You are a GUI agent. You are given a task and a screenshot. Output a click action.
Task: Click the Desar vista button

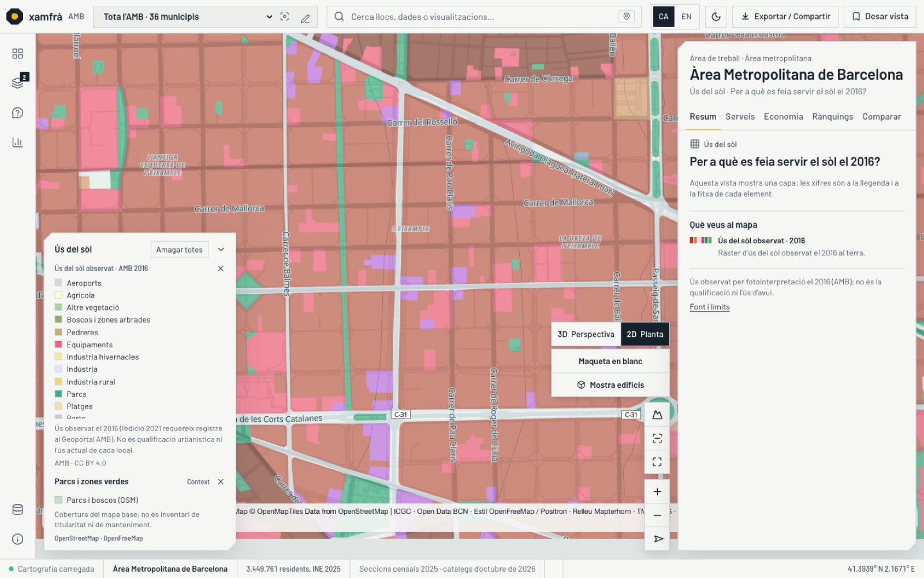880,17
